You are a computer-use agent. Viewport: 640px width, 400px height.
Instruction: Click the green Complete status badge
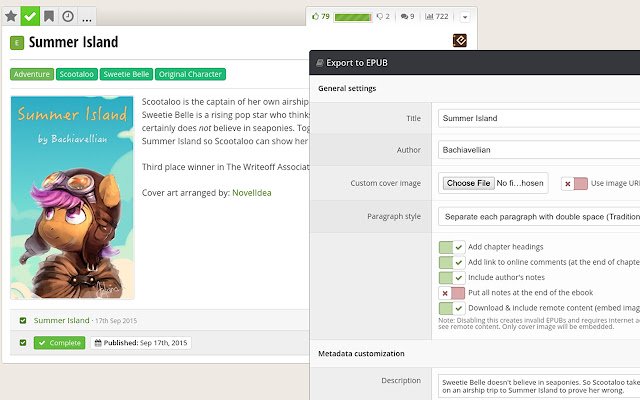(60, 343)
